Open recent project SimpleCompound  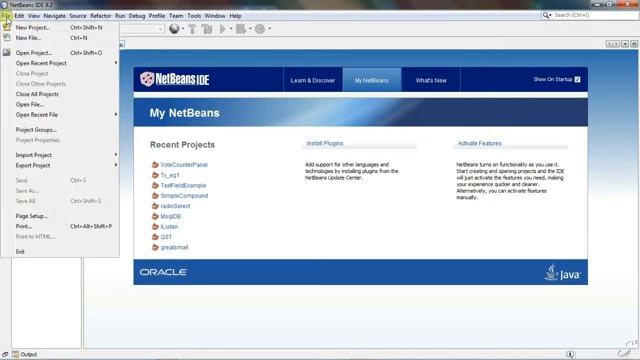[184, 196]
